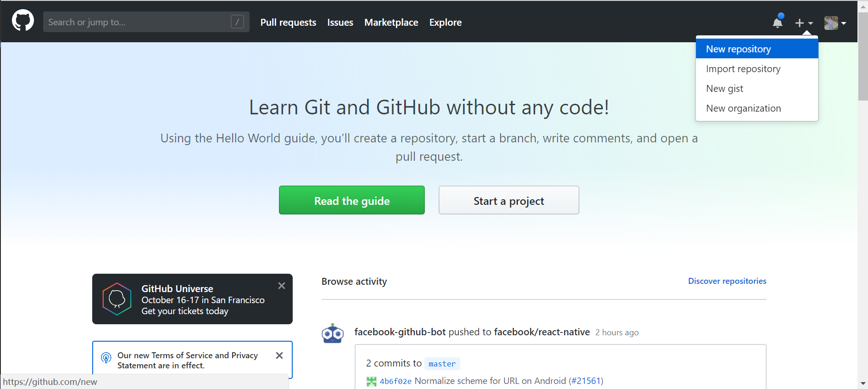Screen dimensions: 868x389
Task: Toggle the plus create-new dropdown
Action: [x=804, y=23]
